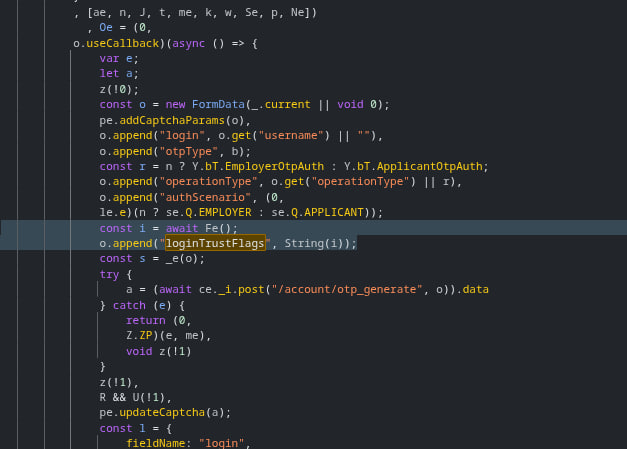Click the "new" keyword before FormData
Image resolution: width=627 pixels, height=449 pixels.
coord(176,104)
